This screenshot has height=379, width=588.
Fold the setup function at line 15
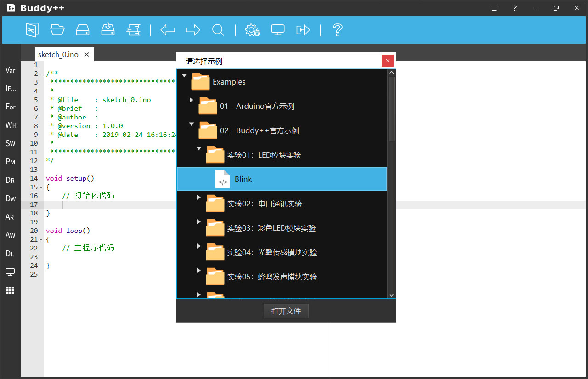pos(41,187)
